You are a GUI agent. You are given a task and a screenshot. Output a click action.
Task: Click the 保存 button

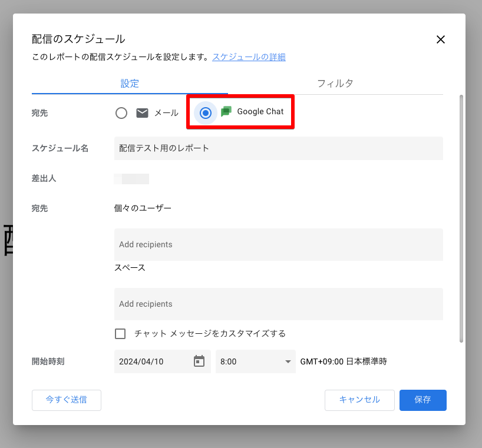422,400
